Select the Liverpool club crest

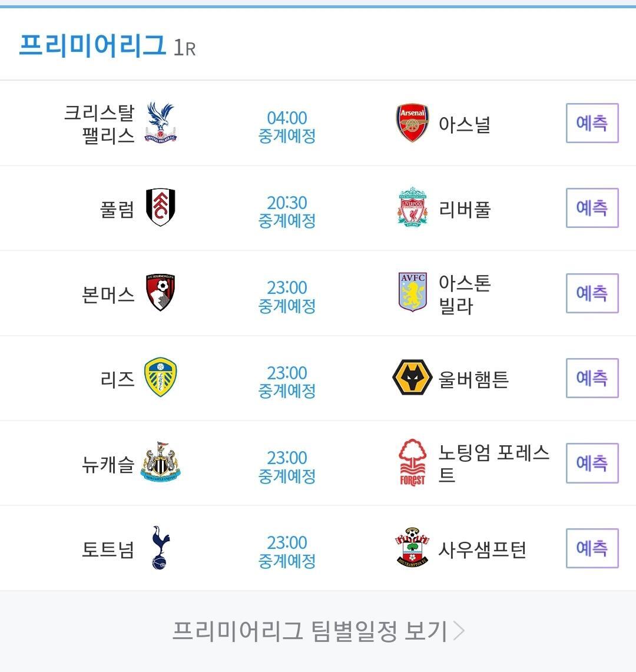[x=412, y=208]
